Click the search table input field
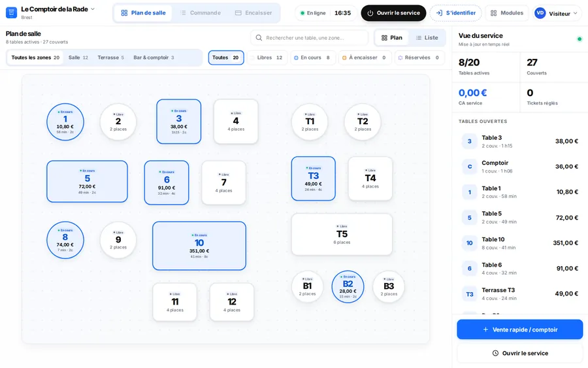 pos(310,37)
